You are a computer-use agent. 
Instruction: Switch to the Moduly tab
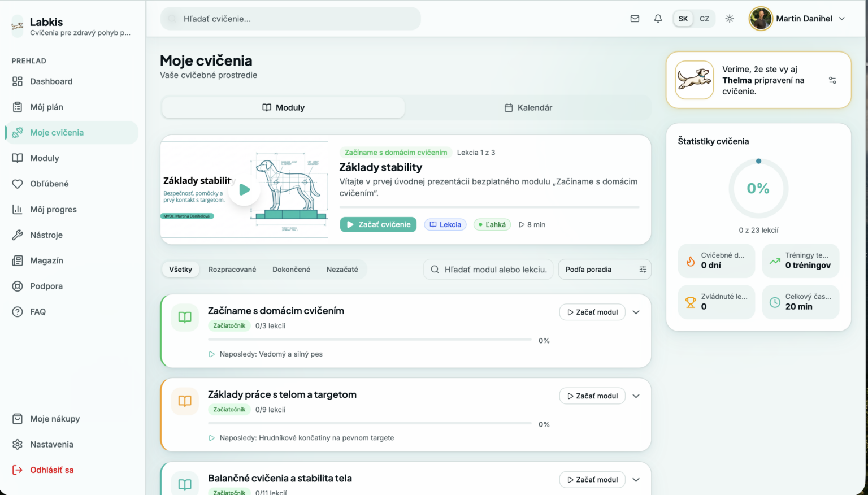283,107
